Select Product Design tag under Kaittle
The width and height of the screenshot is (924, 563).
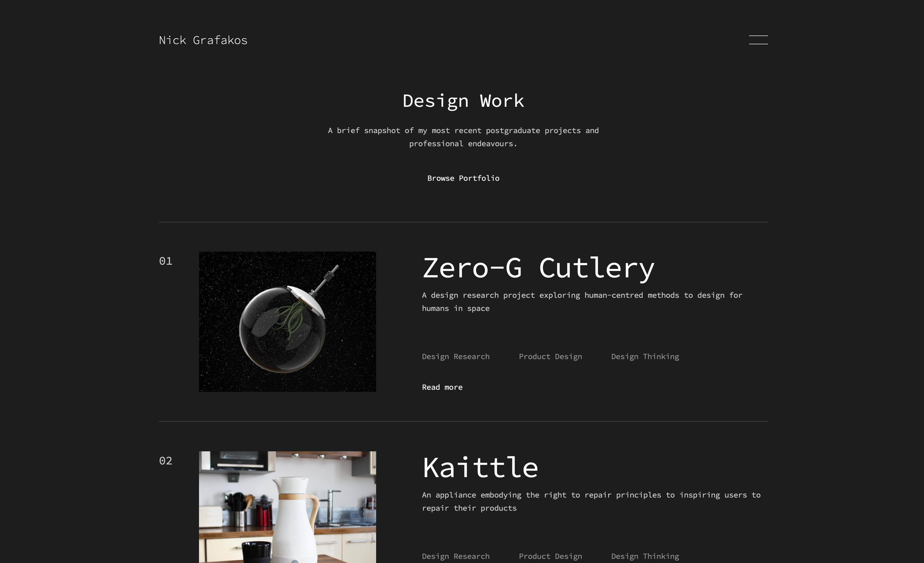click(550, 556)
